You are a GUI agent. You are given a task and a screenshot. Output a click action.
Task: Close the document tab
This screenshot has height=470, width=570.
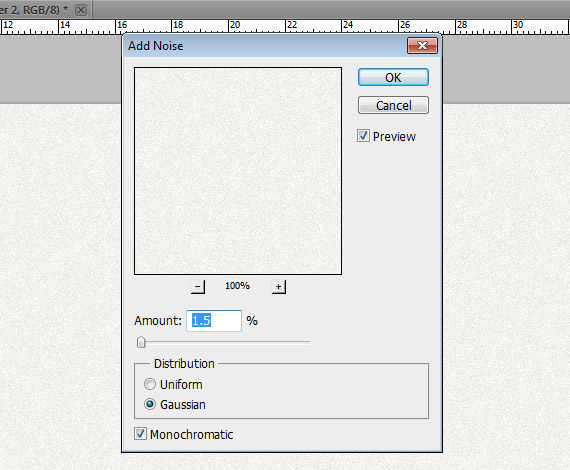click(x=81, y=10)
